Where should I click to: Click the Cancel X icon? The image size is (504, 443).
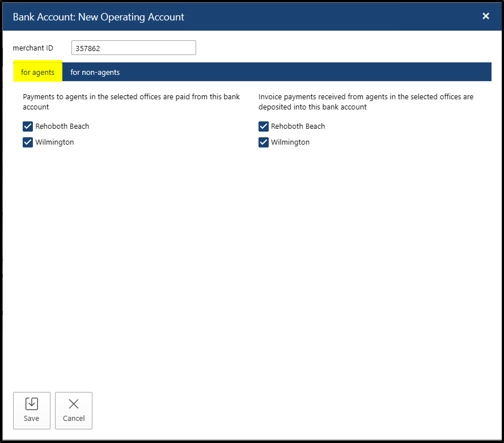(74, 404)
